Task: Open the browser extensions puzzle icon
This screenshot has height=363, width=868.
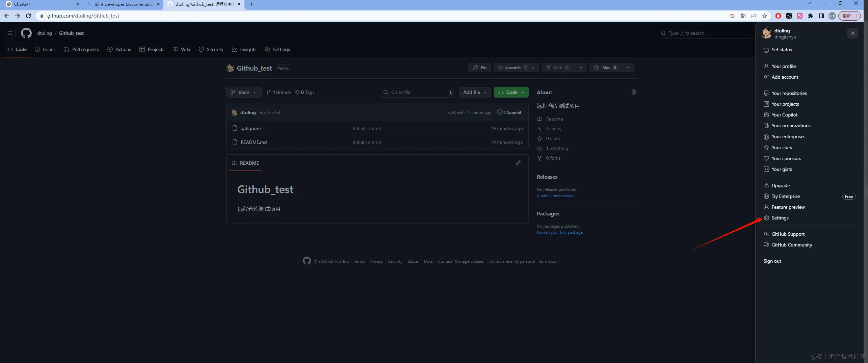Action: pyautogui.click(x=811, y=16)
